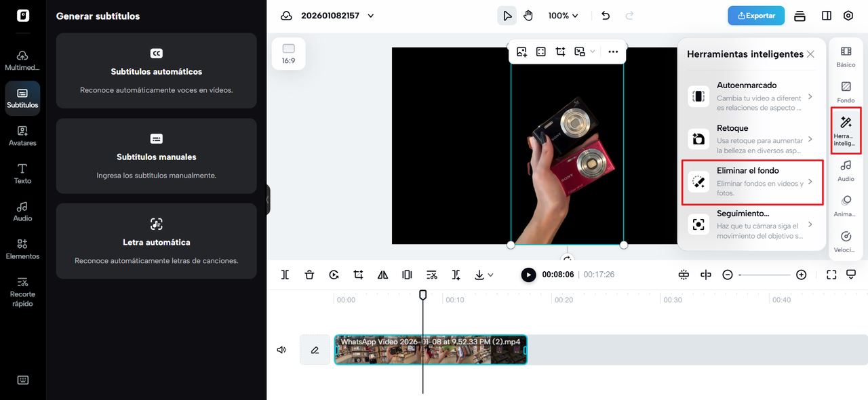The image size is (868, 400).
Task: Choose Subtítulos automáticos option
Action: 156,71
